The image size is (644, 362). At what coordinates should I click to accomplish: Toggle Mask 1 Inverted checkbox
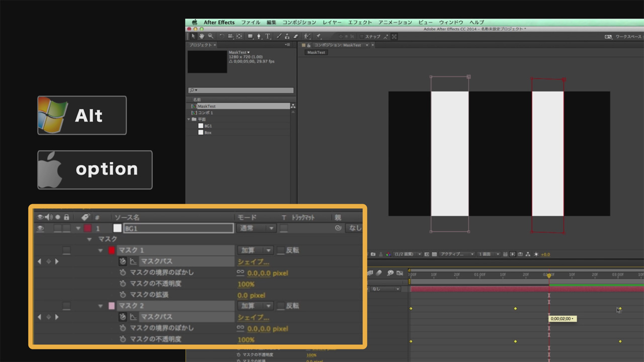click(281, 250)
